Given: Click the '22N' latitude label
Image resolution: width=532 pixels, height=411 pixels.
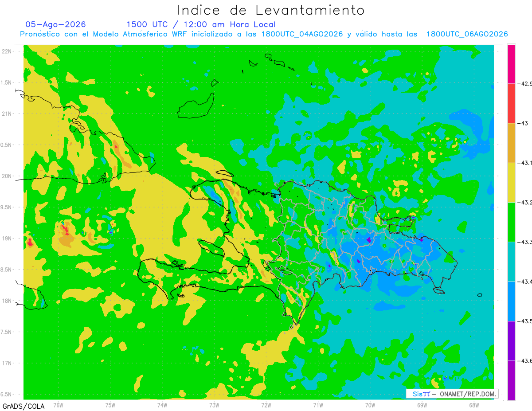Looking at the screenshot, I should click(x=6, y=51).
